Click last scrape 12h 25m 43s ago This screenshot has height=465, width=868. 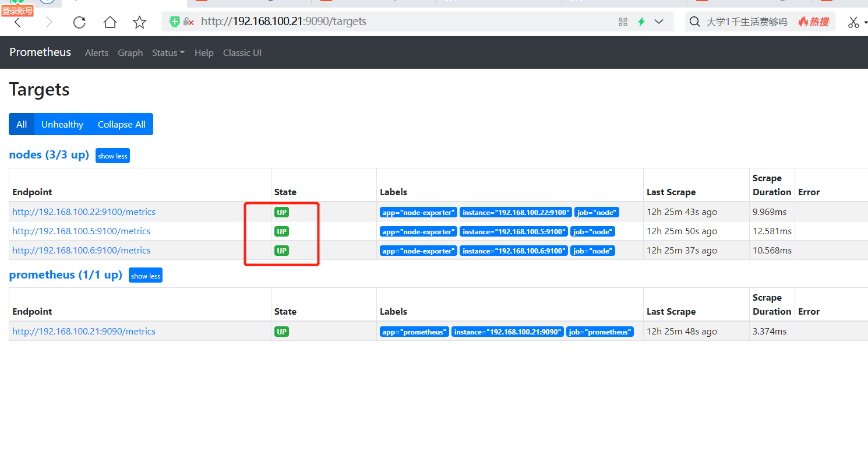tap(682, 212)
